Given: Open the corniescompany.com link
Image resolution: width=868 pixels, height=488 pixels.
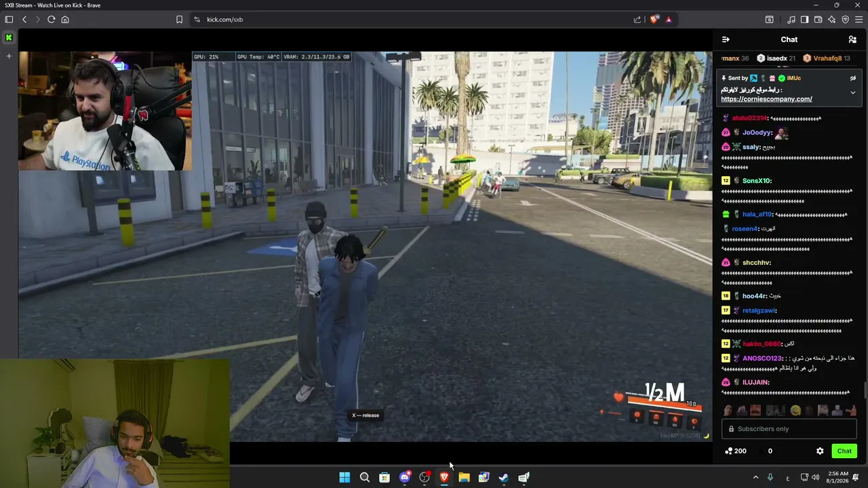Looking at the screenshot, I should pyautogui.click(x=766, y=99).
